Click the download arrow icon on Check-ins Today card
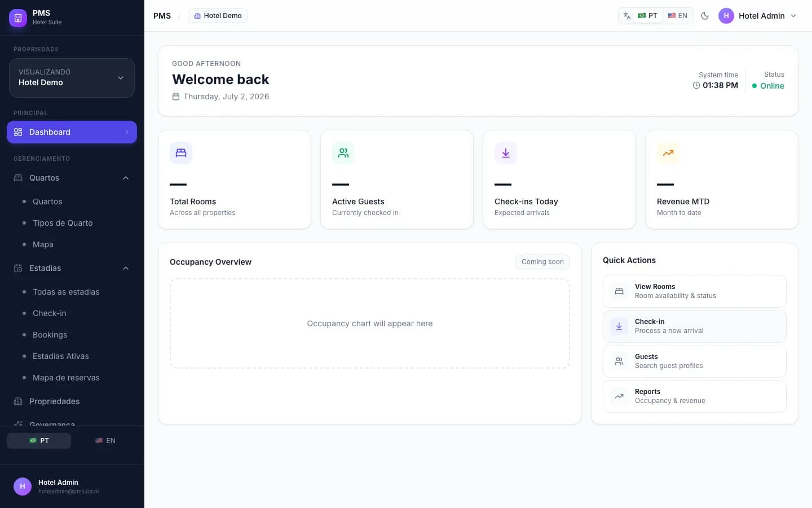 pos(506,153)
